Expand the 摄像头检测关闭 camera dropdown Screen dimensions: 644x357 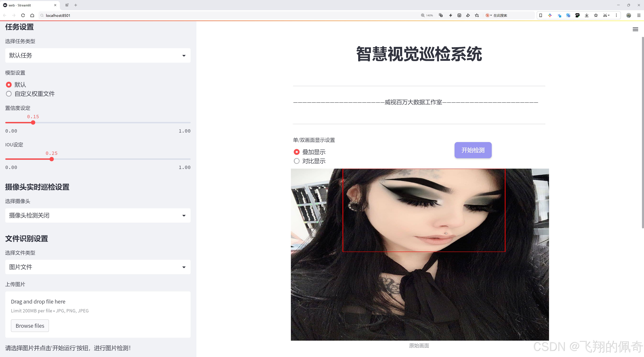coord(98,215)
